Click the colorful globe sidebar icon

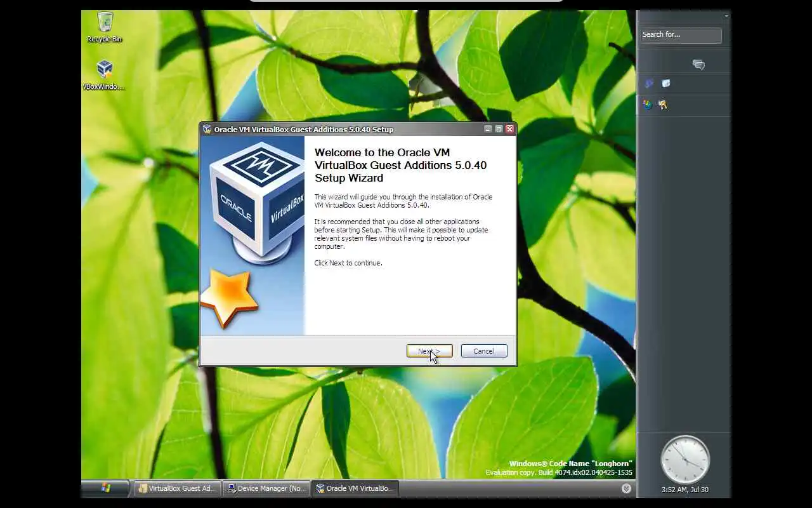click(x=647, y=105)
